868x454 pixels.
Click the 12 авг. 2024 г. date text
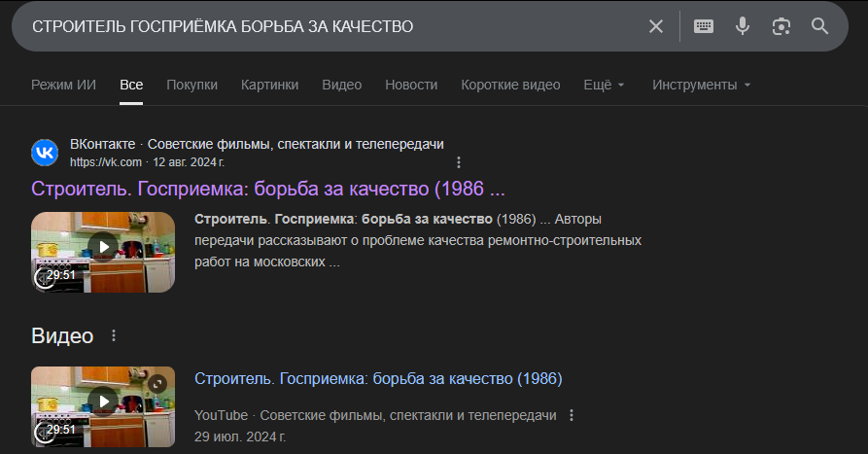tap(189, 162)
